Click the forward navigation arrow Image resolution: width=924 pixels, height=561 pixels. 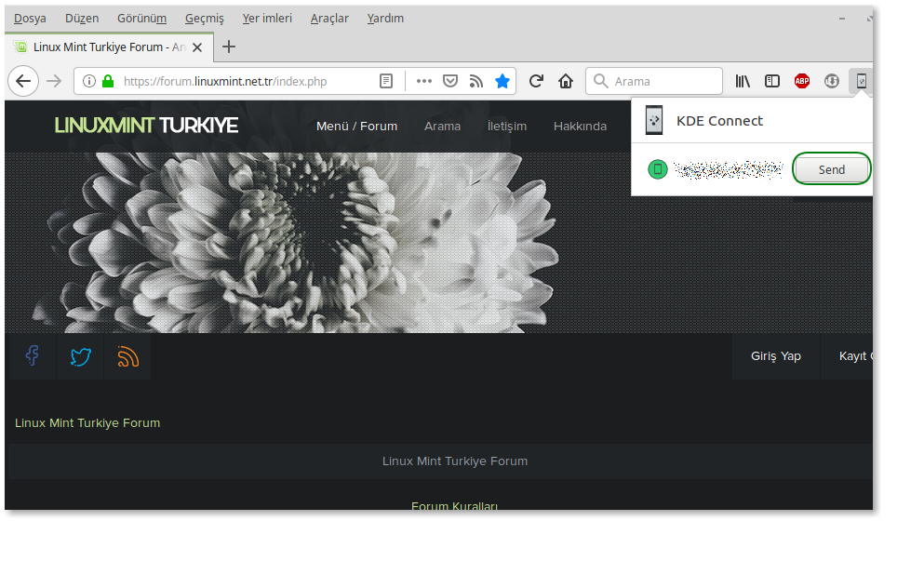point(54,81)
